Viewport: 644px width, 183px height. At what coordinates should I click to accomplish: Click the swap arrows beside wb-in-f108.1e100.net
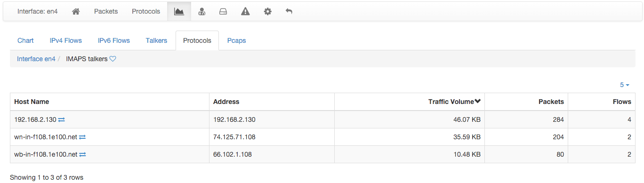(82, 154)
